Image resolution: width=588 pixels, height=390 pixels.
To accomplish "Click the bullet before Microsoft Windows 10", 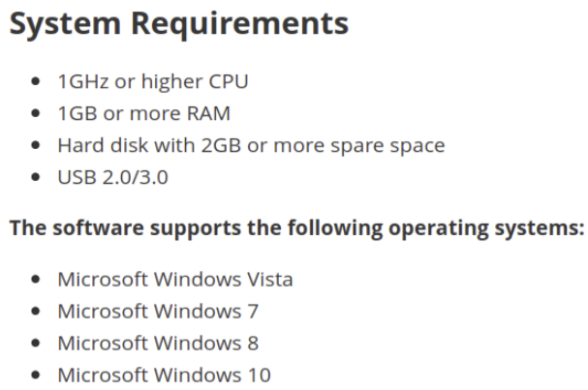I will point(36,375).
